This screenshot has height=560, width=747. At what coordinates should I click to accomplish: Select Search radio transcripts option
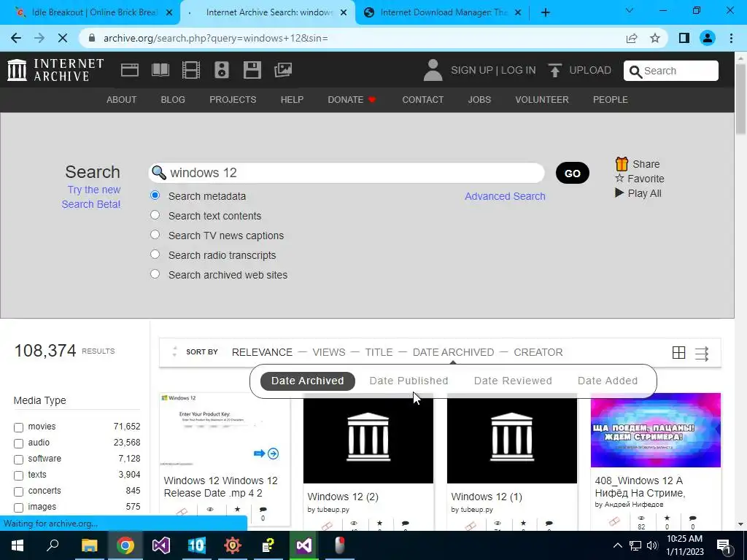pos(155,254)
